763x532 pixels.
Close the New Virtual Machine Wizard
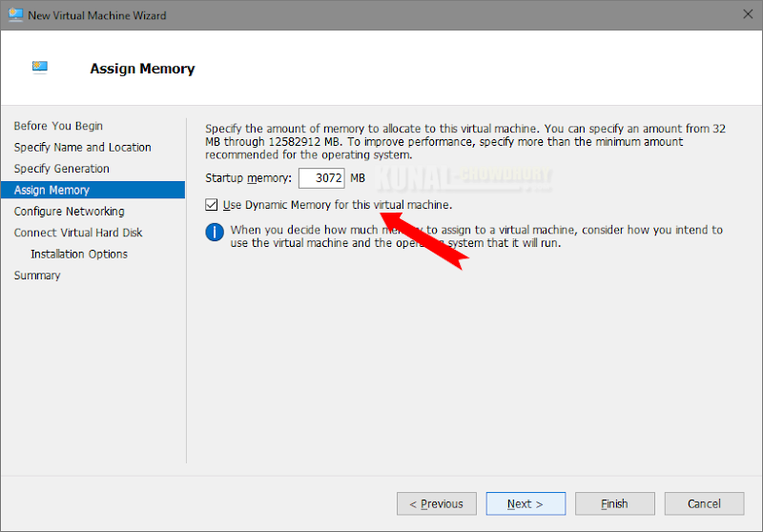point(748,14)
